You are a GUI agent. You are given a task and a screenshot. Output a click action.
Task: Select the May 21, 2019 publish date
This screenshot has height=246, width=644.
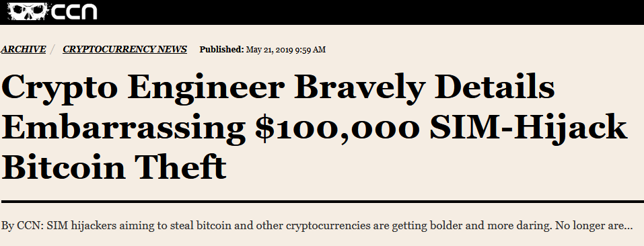point(270,50)
